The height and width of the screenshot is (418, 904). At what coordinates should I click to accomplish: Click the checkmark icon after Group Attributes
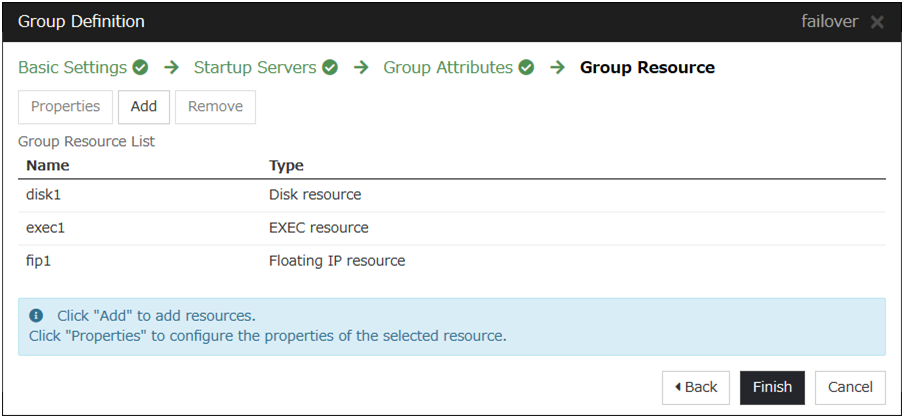(x=526, y=68)
